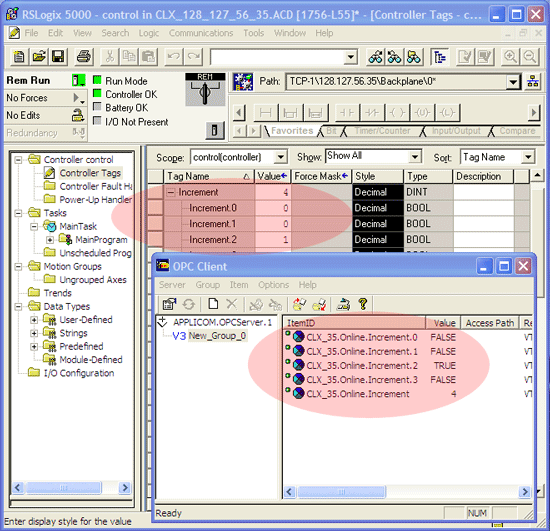Image resolution: width=550 pixels, height=531 pixels.
Task: Select the CLX_35.Online.Increment.2 item
Action: pyautogui.click(x=362, y=366)
